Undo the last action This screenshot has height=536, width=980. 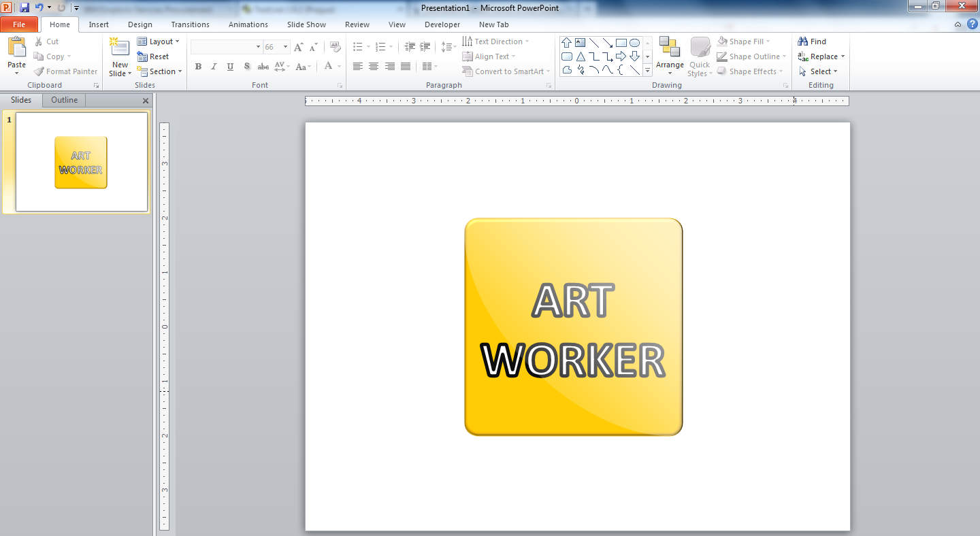point(39,7)
